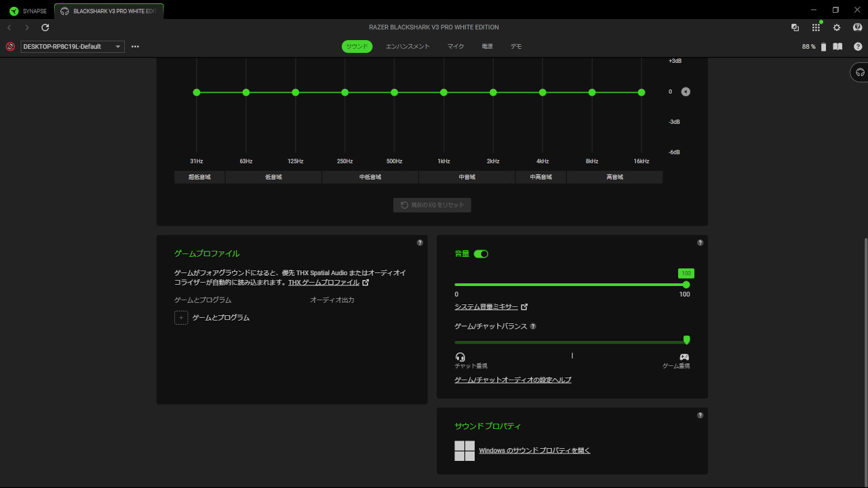Open the ゲームプロファイル help icon
The image size is (868, 488).
(x=420, y=243)
